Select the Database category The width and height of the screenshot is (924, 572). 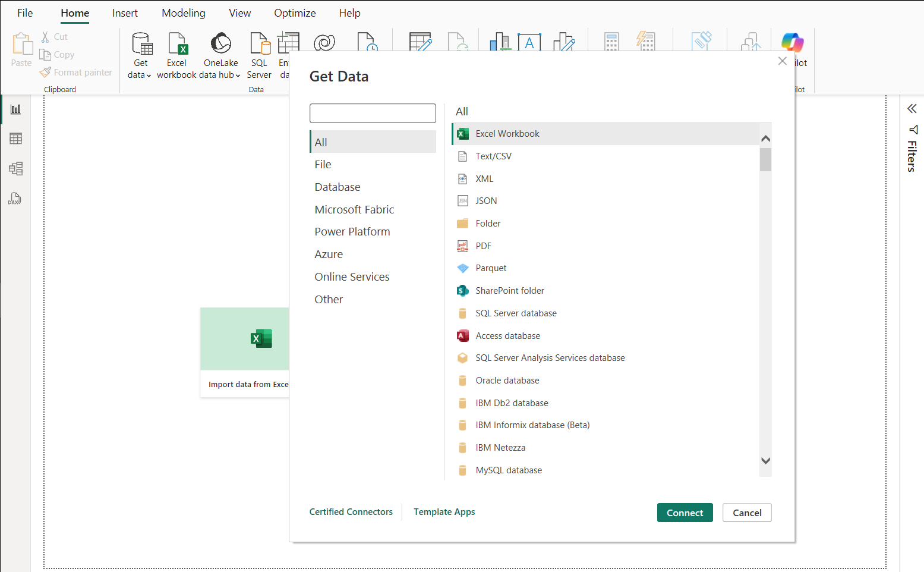373,187
